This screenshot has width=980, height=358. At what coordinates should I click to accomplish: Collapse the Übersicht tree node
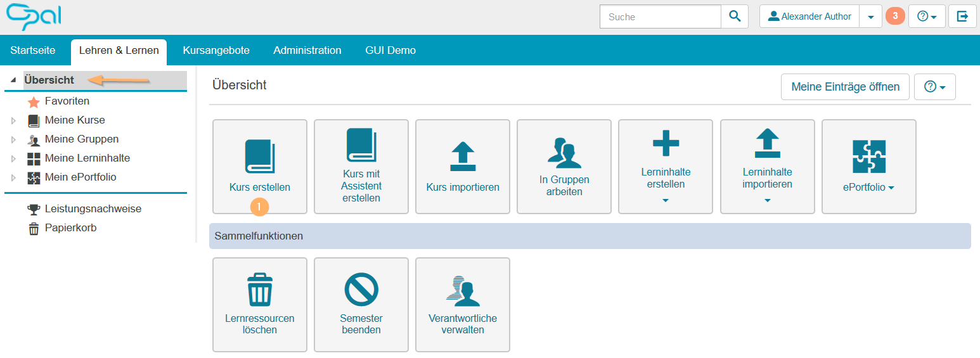coord(13,80)
